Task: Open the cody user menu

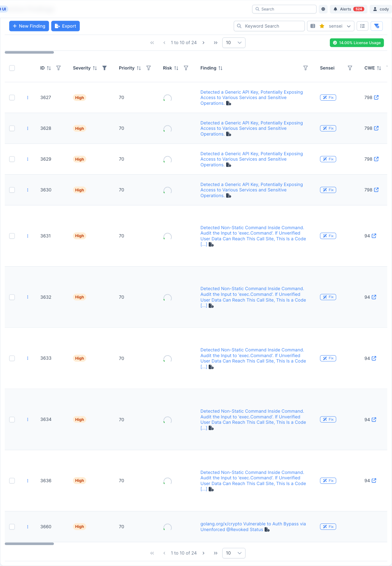Action: [x=381, y=9]
